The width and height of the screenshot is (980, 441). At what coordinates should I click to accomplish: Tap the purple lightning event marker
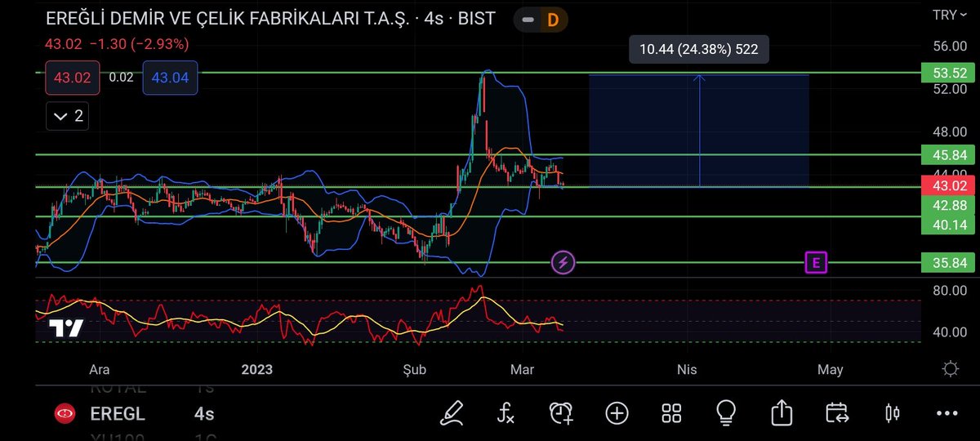[563, 262]
